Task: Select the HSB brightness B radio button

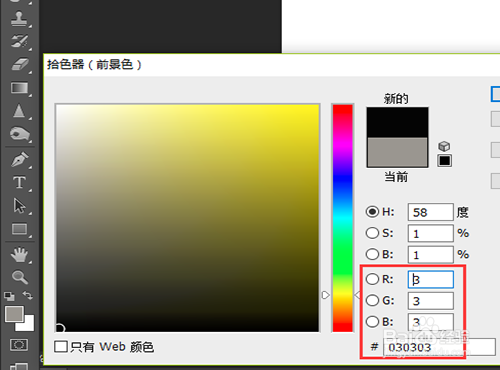Action: [372, 254]
